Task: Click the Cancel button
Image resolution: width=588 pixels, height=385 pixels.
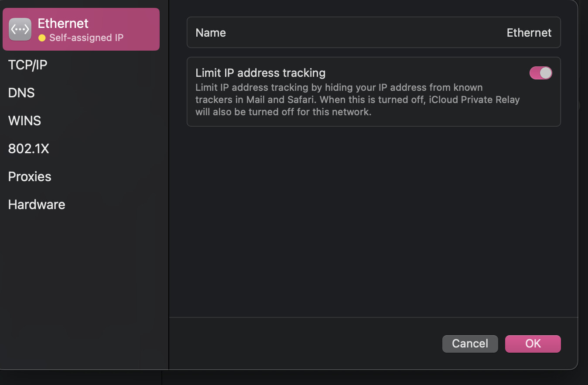Action: (x=470, y=344)
